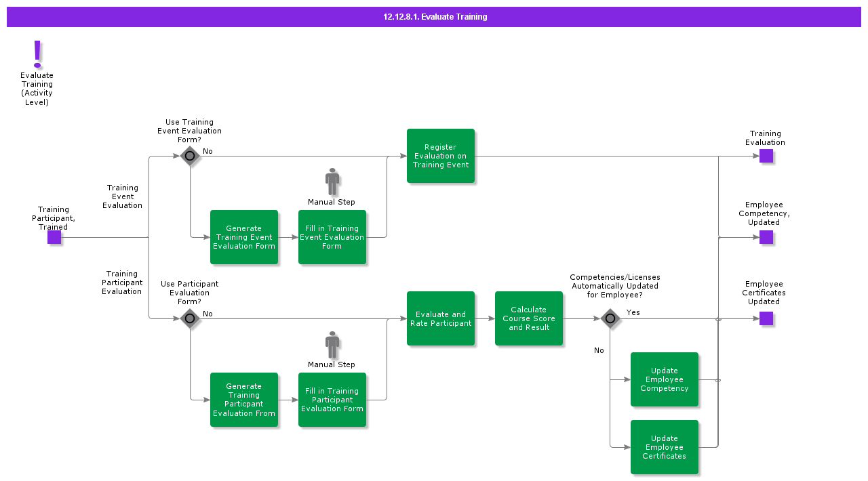Click the Manual Step person icon above Fill in Training Participant Evaluation Form

(x=332, y=345)
